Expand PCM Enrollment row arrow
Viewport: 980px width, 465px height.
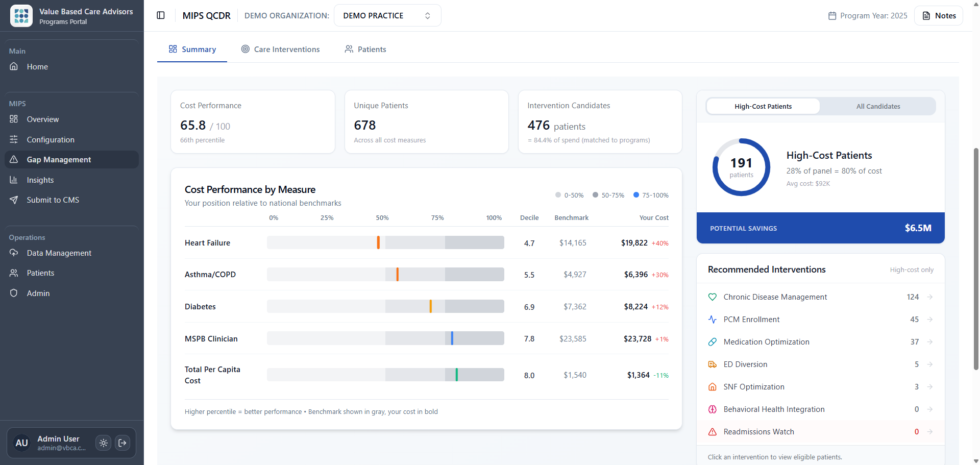point(929,320)
